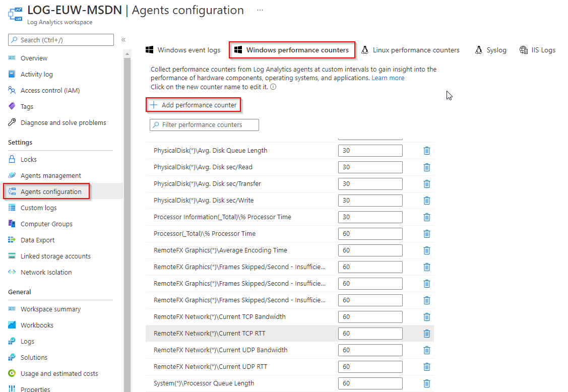Image resolution: width=568 pixels, height=392 pixels.
Task: Navigate to Access control (IAM)
Action: tap(50, 91)
